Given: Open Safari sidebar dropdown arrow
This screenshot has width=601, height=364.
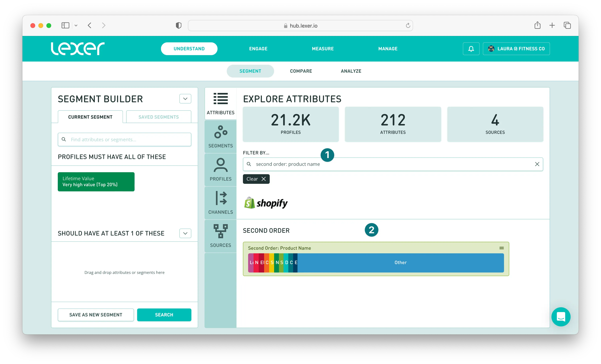Looking at the screenshot, I should click(x=76, y=25).
